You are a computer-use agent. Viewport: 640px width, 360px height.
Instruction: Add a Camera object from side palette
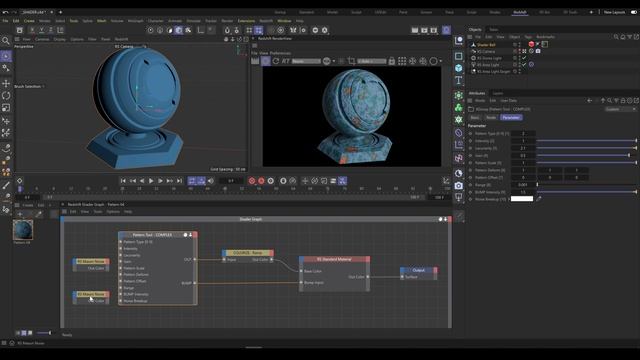click(x=459, y=186)
